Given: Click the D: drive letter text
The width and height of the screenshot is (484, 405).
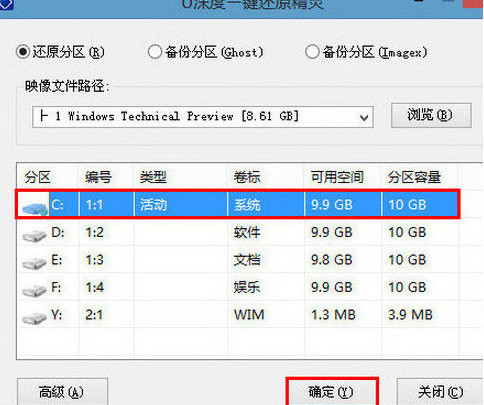Looking at the screenshot, I should tap(58, 232).
